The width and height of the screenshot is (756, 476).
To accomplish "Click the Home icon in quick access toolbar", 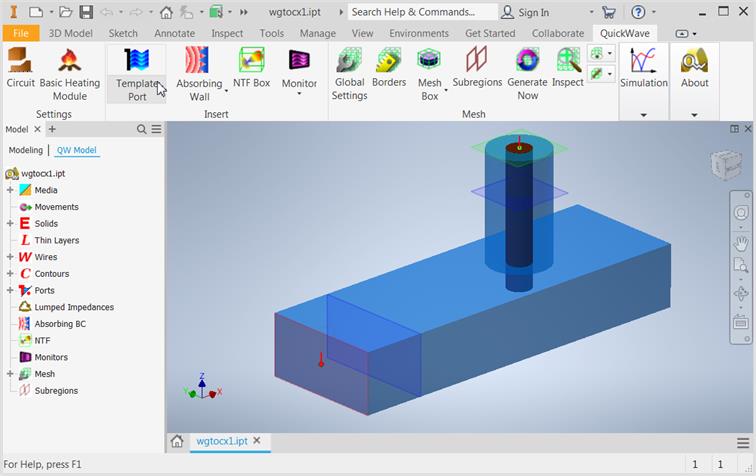I will (x=166, y=12).
